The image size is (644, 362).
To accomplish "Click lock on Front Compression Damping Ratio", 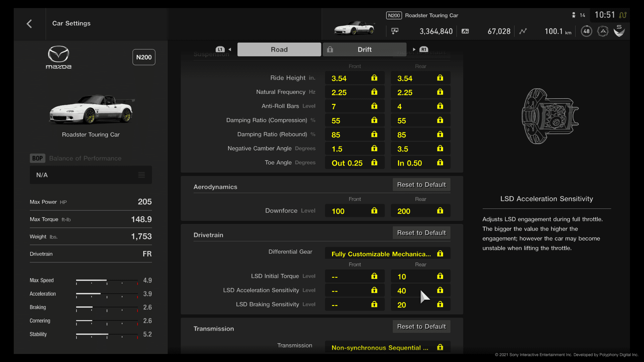I will (374, 120).
